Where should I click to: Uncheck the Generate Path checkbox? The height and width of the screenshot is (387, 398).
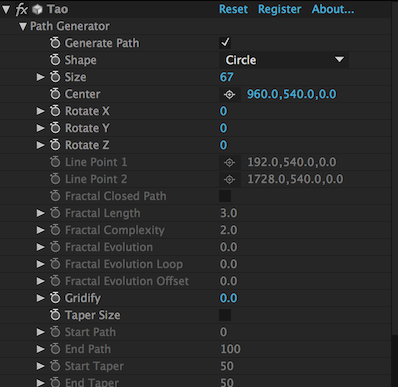pyautogui.click(x=225, y=43)
